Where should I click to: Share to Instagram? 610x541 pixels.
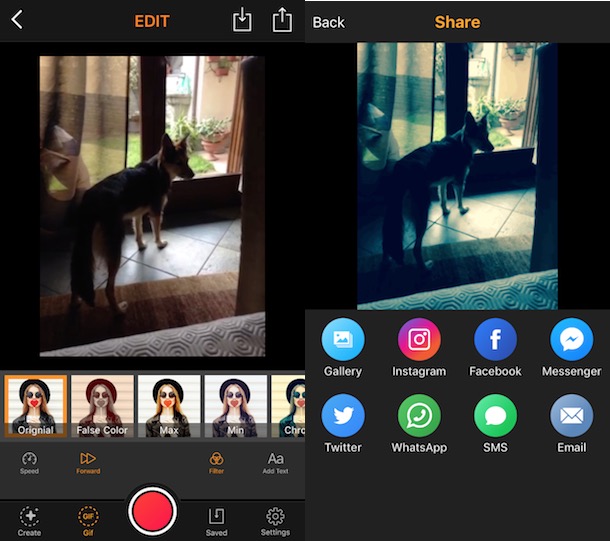(x=419, y=348)
